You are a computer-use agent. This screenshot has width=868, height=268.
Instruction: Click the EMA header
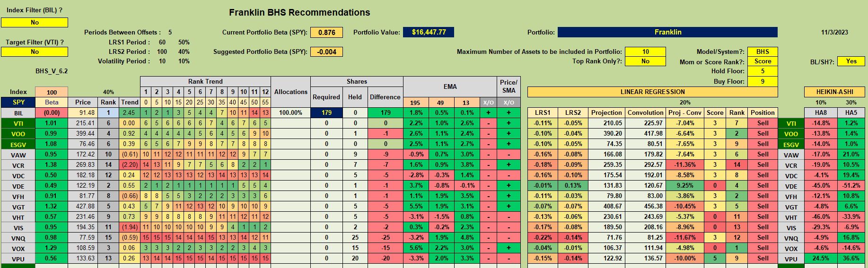(450, 86)
